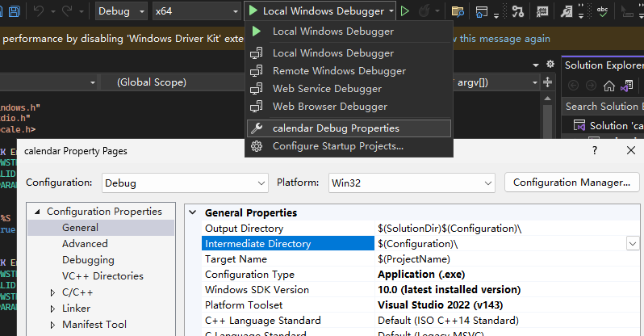
Task: Click the branch checkmark toolbar icon
Action: point(518,11)
